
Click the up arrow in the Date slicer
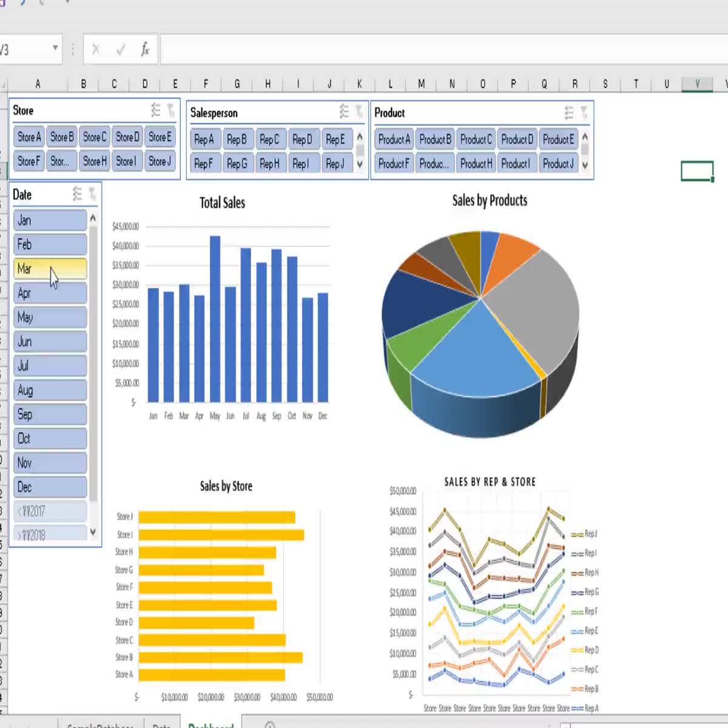93,218
